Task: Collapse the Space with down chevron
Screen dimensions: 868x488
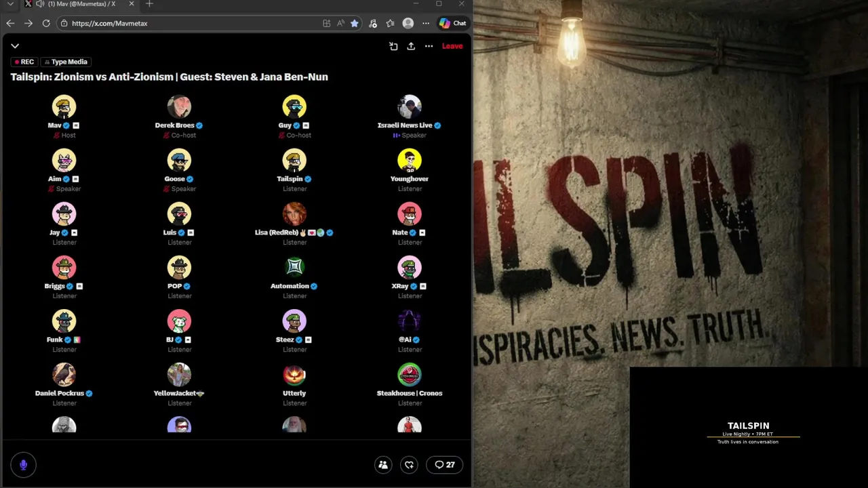Action: (15, 46)
